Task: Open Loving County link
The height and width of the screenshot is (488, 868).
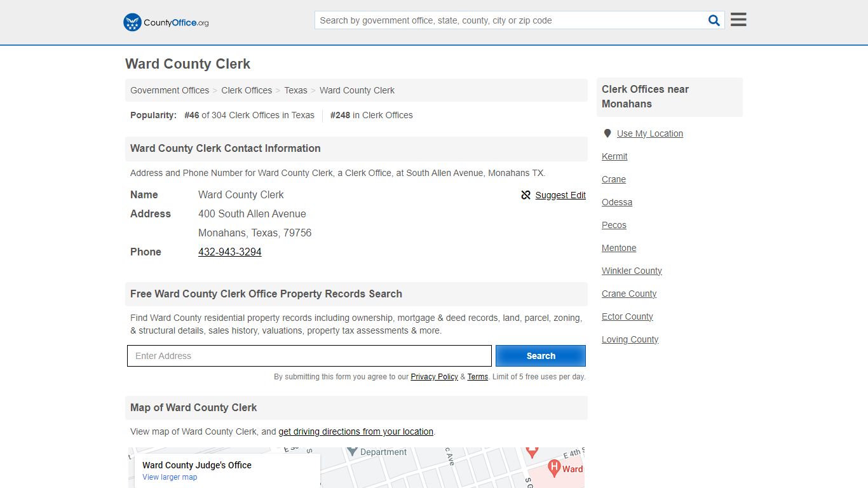Action: 630,339
